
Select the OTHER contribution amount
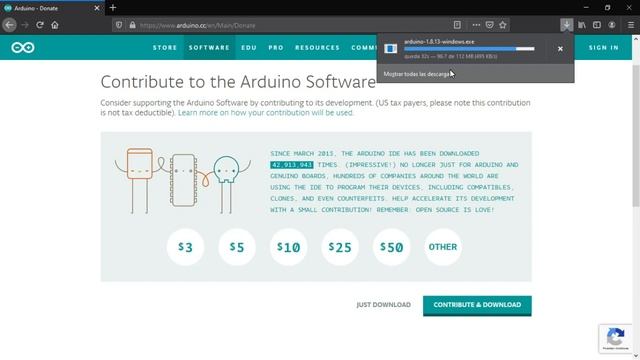click(443, 247)
